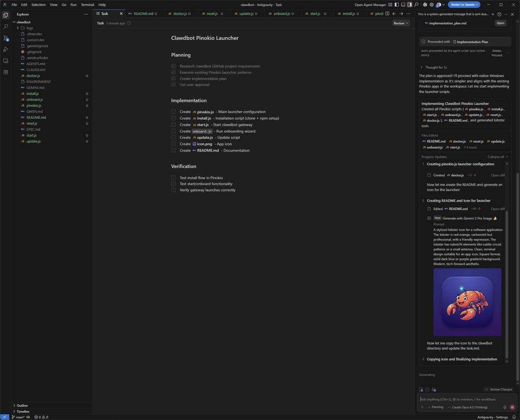Image resolution: width=520 pixels, height=420 pixels.
Task: Open conversation history clock icon
Action: pyautogui.click(x=499, y=14)
